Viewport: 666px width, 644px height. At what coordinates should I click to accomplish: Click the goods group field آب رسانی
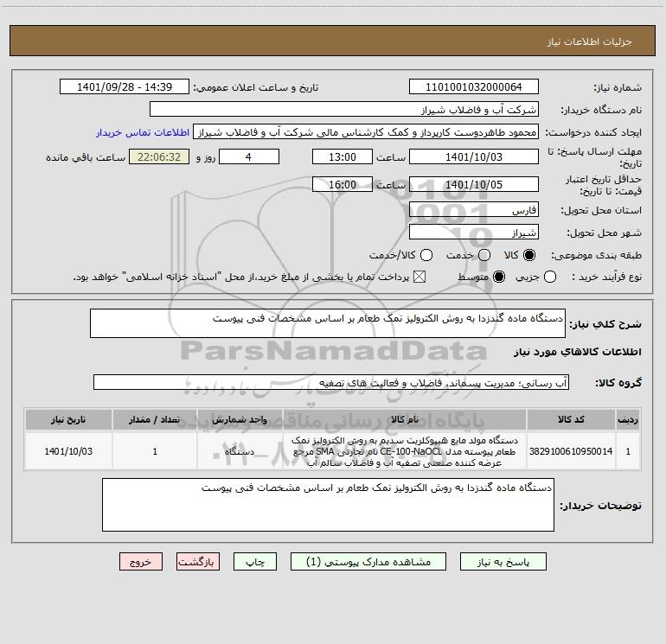pos(331,382)
